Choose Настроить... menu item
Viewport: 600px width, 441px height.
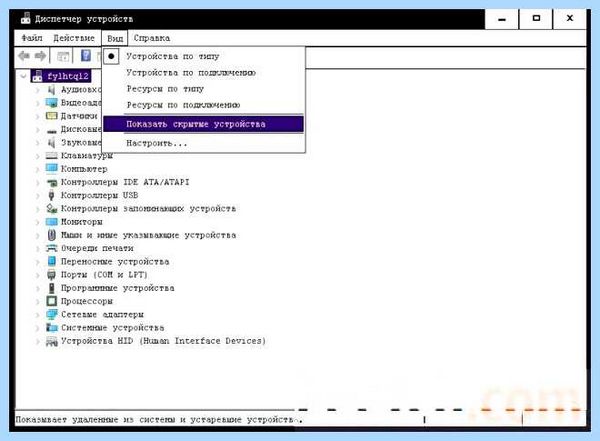[x=204, y=144]
